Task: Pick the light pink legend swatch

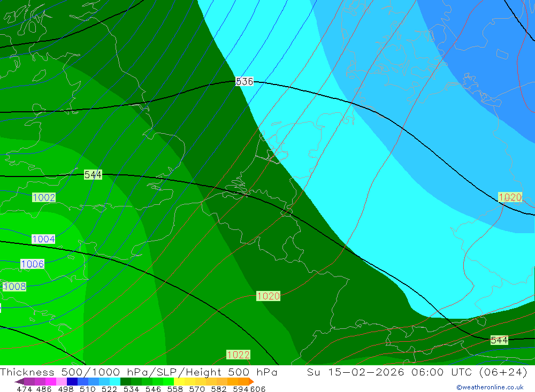Action: (x=60, y=381)
